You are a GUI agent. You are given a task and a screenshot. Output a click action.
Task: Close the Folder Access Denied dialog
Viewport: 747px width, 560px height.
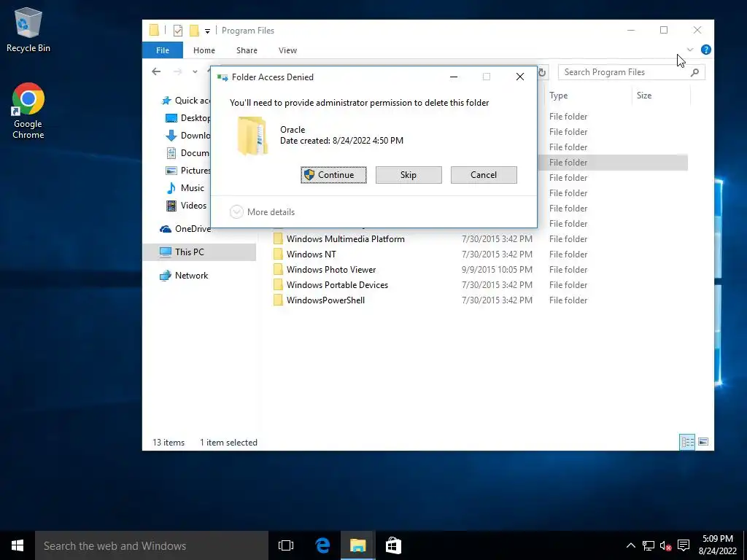tap(520, 77)
